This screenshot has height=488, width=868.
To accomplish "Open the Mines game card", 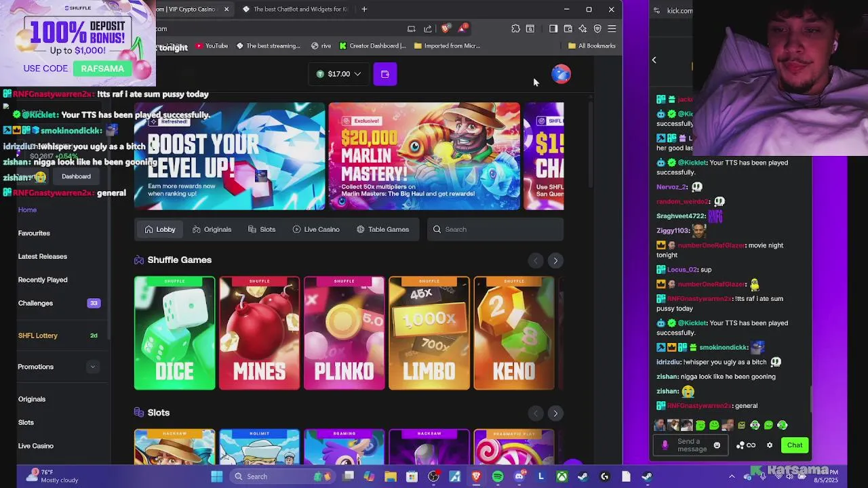I will [259, 333].
